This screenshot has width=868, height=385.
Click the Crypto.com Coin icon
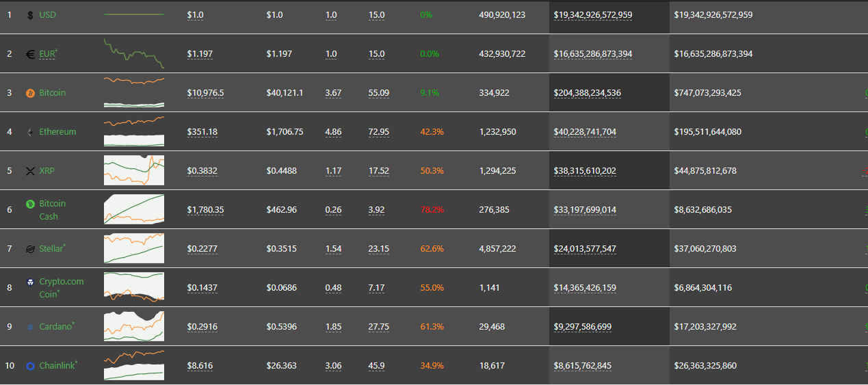(x=30, y=282)
